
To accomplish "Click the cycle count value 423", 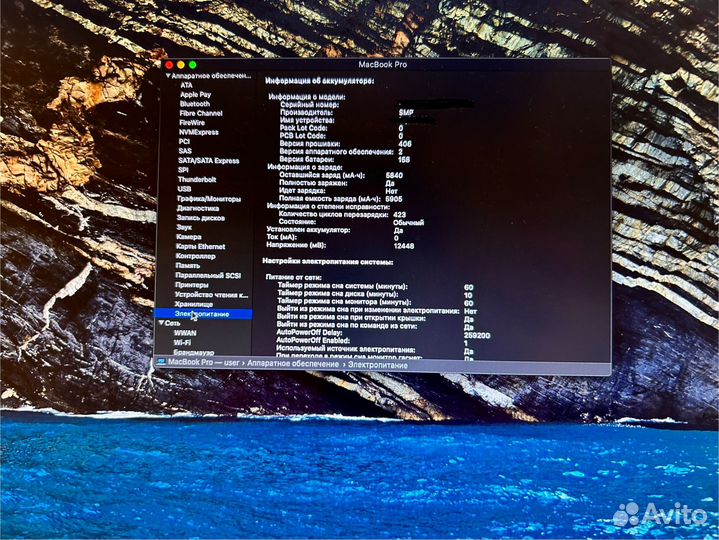I will click(399, 215).
